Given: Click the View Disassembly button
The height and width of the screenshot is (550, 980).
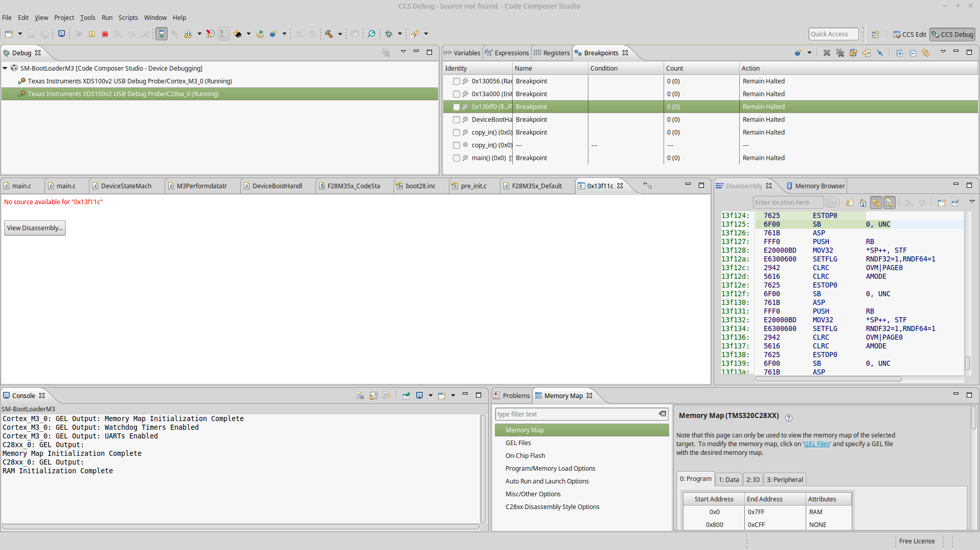Looking at the screenshot, I should 35,228.
